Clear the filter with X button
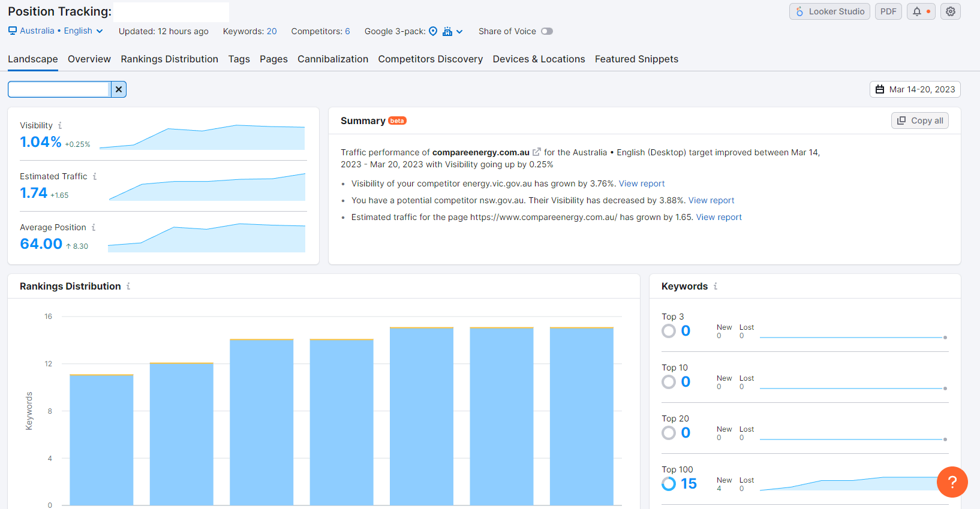This screenshot has height=509, width=980. tap(119, 89)
